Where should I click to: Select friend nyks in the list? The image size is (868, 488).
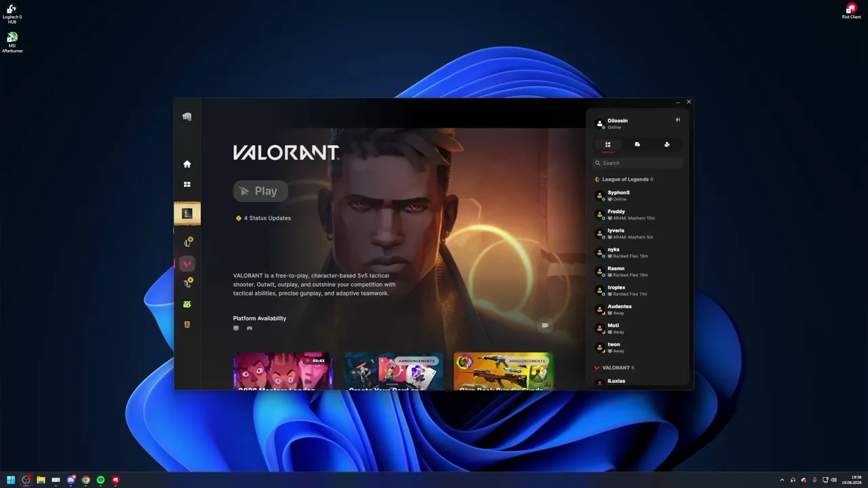pyautogui.click(x=637, y=252)
